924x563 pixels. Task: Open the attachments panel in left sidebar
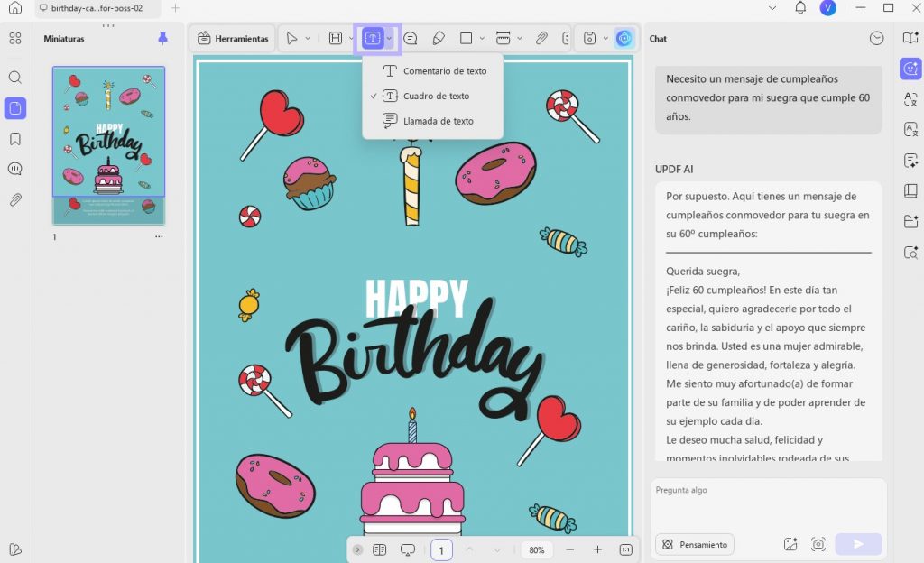(x=15, y=199)
